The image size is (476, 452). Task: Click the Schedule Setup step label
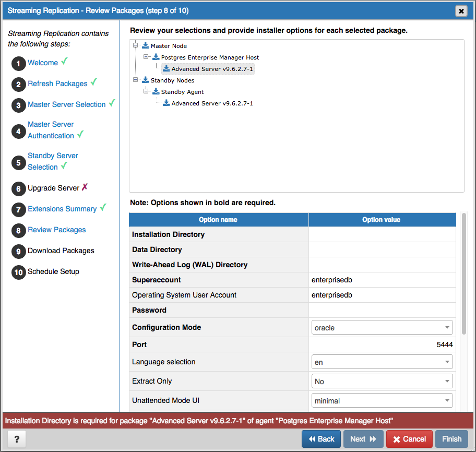pyautogui.click(x=53, y=272)
